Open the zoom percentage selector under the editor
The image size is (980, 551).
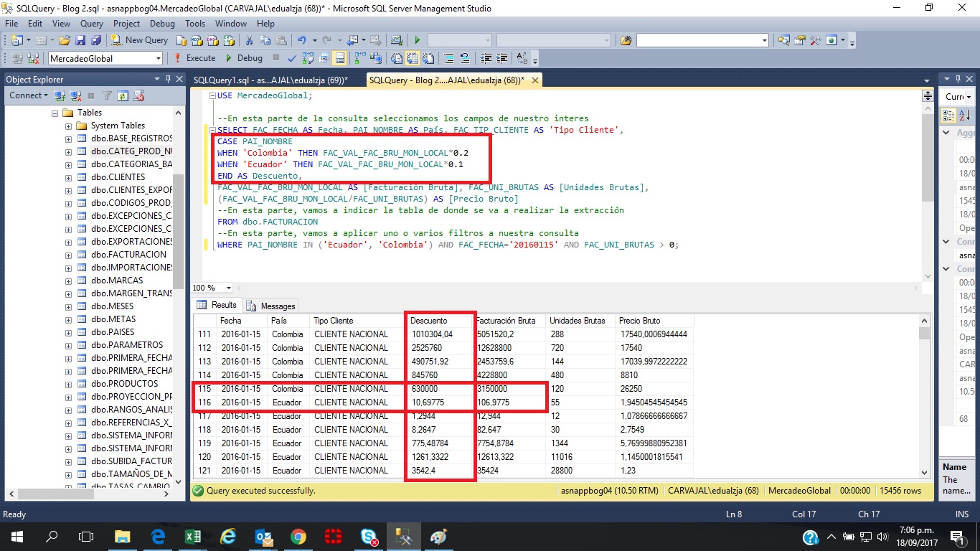tap(212, 287)
